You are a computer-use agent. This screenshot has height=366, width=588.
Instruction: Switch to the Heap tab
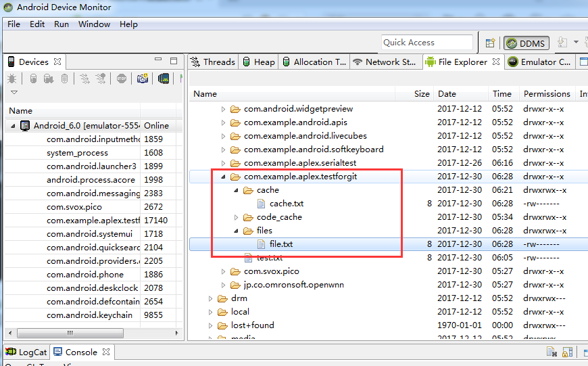[259, 62]
